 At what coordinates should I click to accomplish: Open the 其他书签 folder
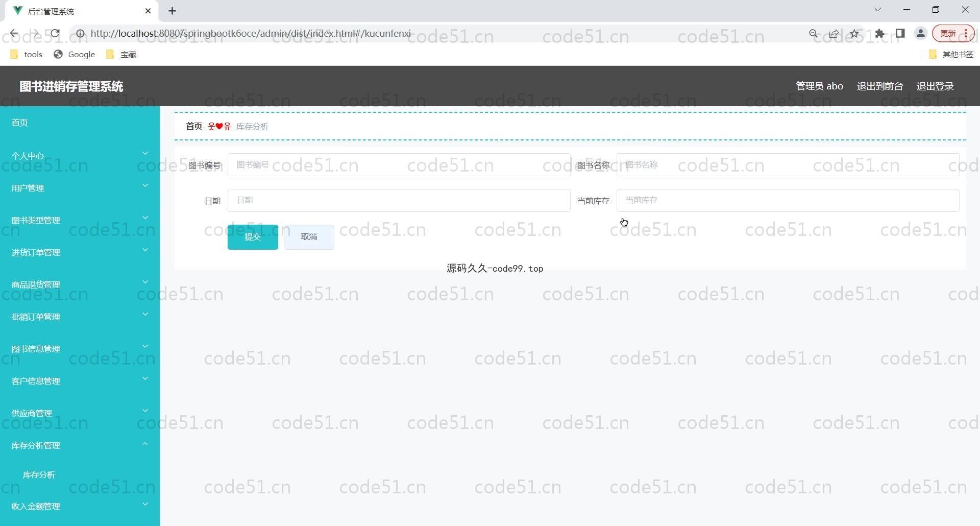point(951,54)
